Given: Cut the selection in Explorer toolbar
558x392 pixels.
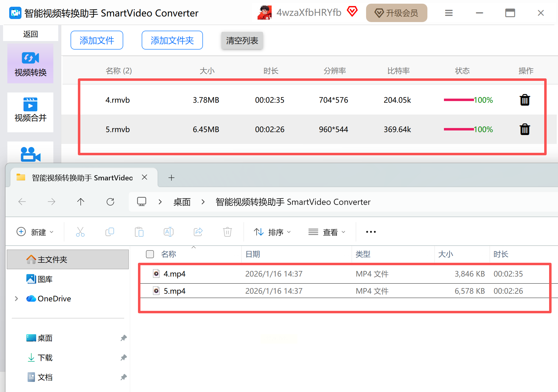Looking at the screenshot, I should click(80, 232).
